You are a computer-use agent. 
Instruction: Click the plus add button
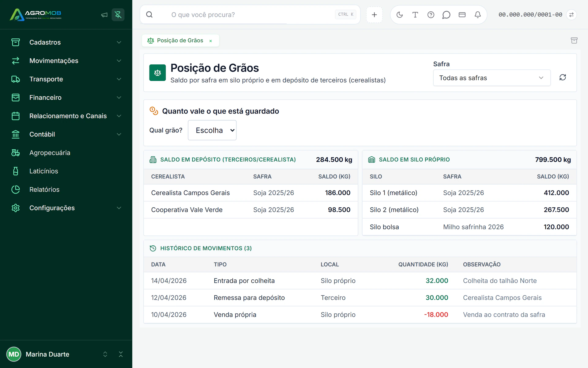click(374, 15)
